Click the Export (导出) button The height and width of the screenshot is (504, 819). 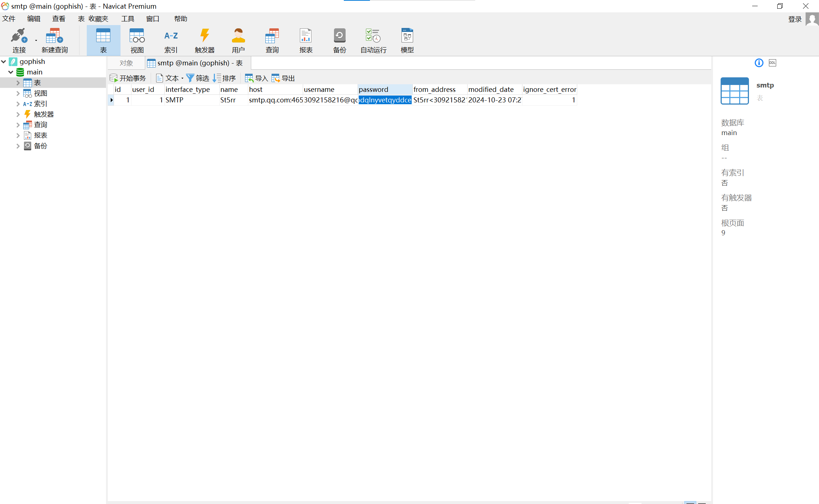tap(283, 78)
